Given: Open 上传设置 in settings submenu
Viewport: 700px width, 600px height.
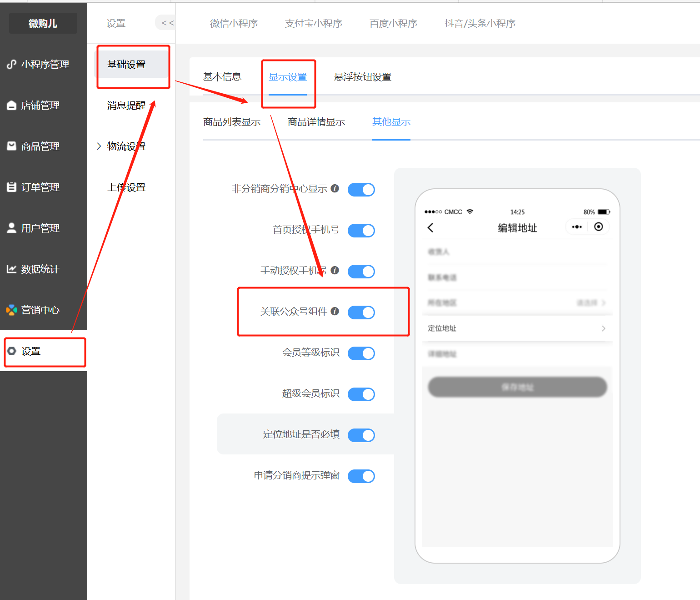Looking at the screenshot, I should [x=126, y=187].
